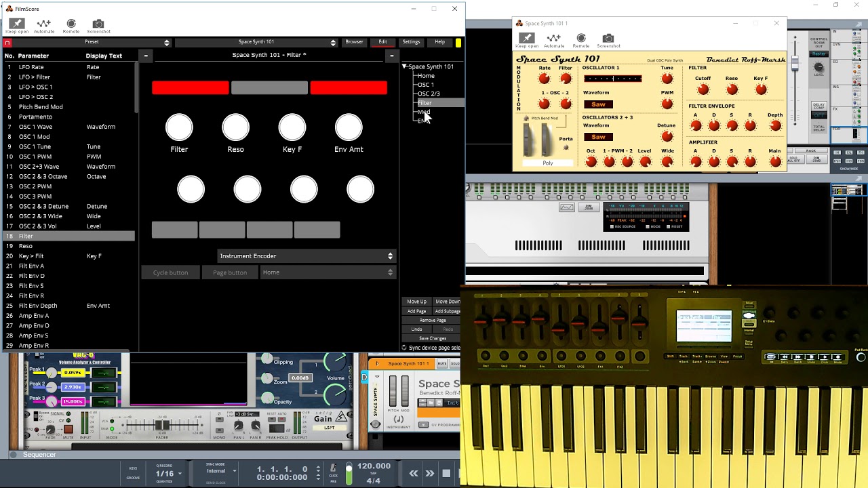This screenshot has width=868, height=488.
Task: Toggle the metronome Click button
Action: coord(332,468)
